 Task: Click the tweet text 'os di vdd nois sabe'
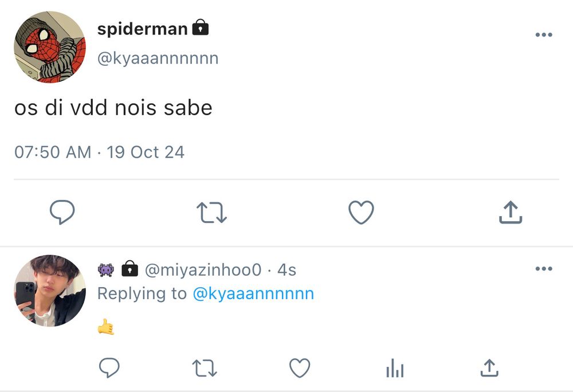click(x=113, y=108)
